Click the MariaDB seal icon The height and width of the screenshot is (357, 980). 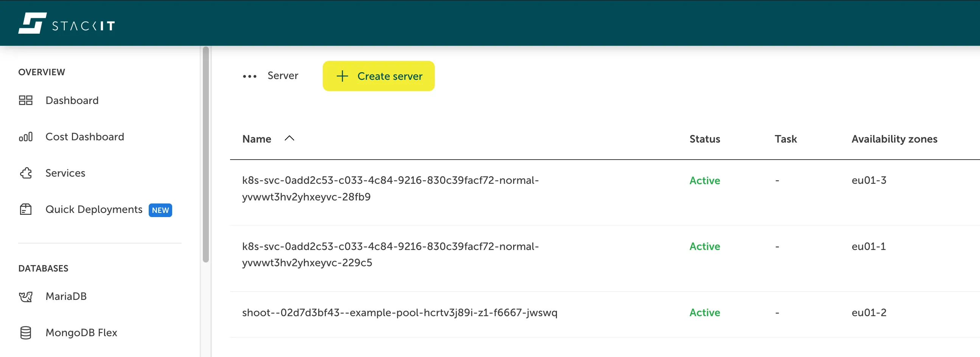[25, 296]
